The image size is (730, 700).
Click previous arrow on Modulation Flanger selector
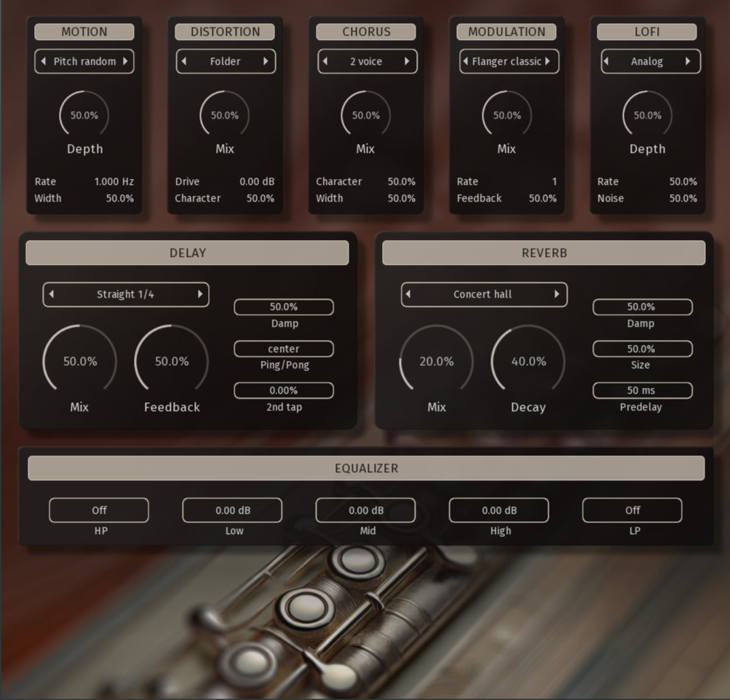(466, 62)
